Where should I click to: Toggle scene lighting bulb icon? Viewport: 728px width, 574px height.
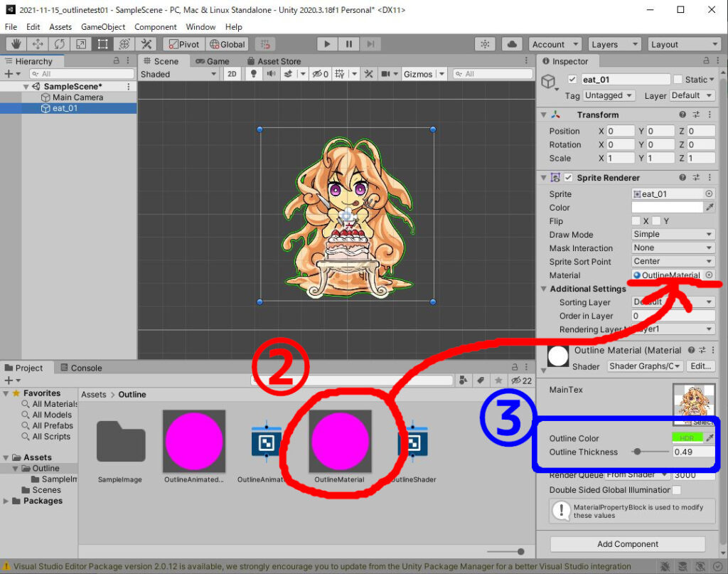(x=254, y=74)
